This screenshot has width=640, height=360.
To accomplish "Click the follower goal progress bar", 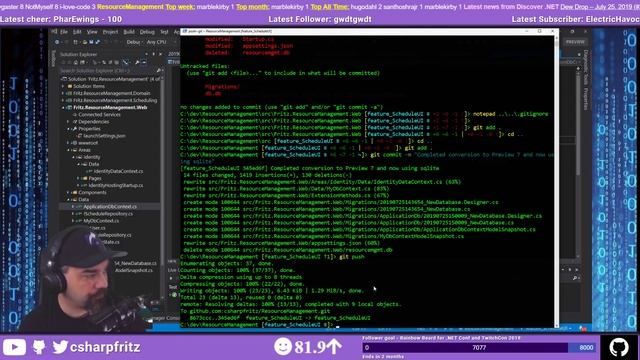I will click(478, 348).
